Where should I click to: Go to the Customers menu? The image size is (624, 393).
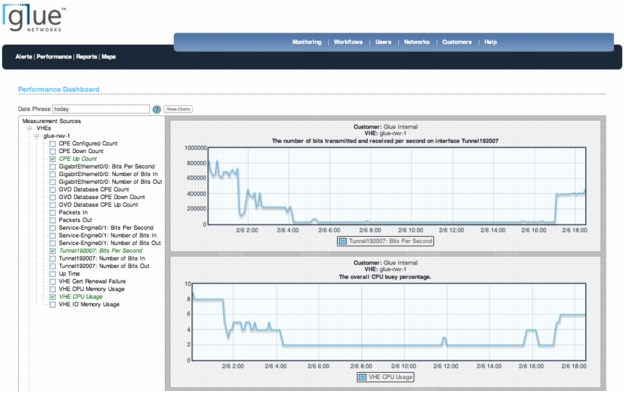point(457,42)
